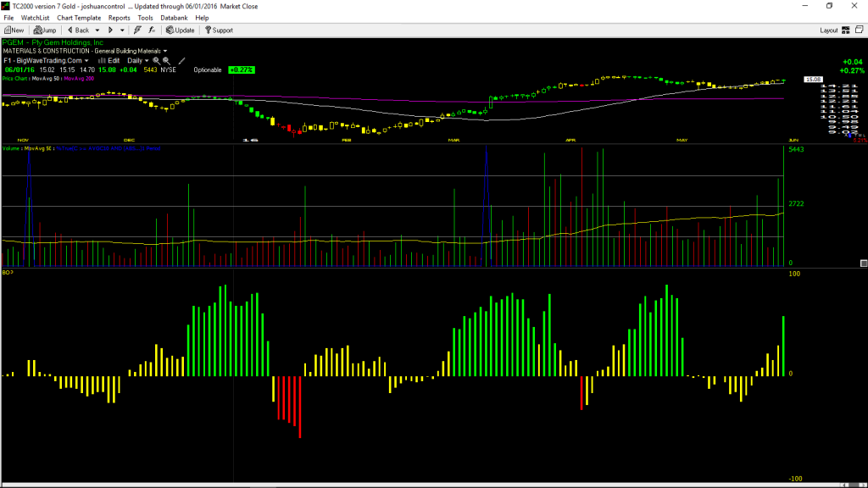The image size is (868, 488).
Task: Click the Volume indicator label
Action: (x=11, y=148)
